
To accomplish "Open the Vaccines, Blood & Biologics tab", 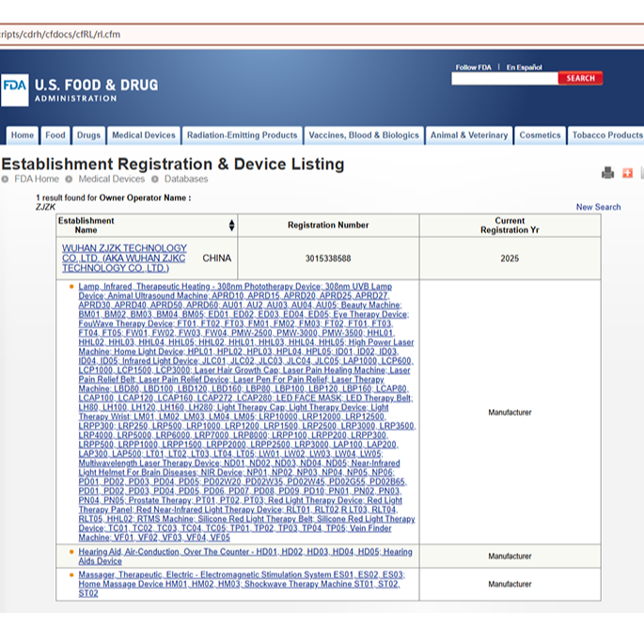I will (x=364, y=135).
